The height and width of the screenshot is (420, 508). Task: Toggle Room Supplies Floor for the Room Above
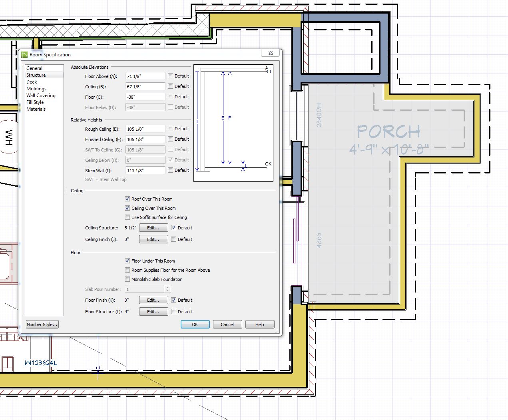tap(127, 270)
